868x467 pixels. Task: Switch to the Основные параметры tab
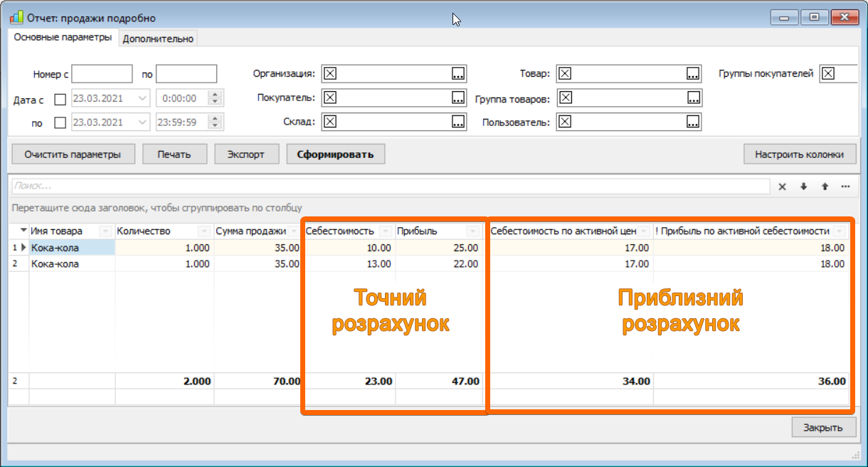(x=63, y=38)
